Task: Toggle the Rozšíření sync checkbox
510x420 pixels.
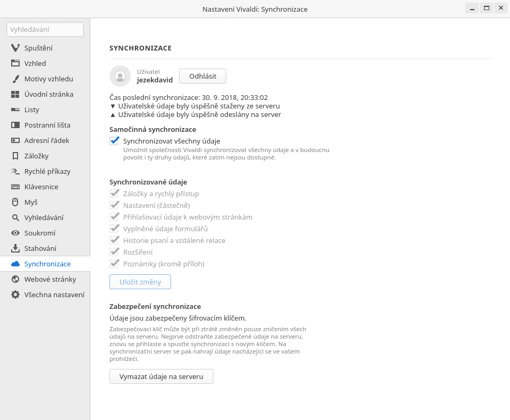Action: (114, 252)
